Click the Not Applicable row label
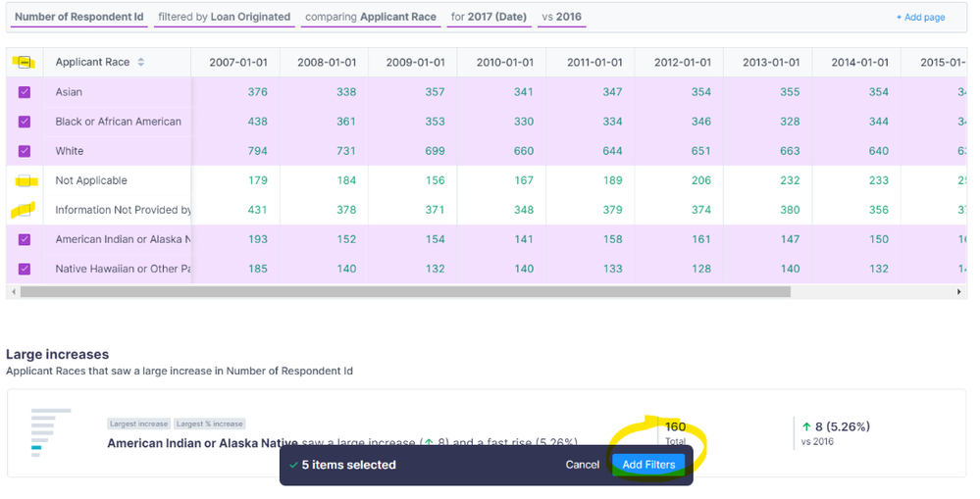Screen dimensions: 980x499 [91, 180]
